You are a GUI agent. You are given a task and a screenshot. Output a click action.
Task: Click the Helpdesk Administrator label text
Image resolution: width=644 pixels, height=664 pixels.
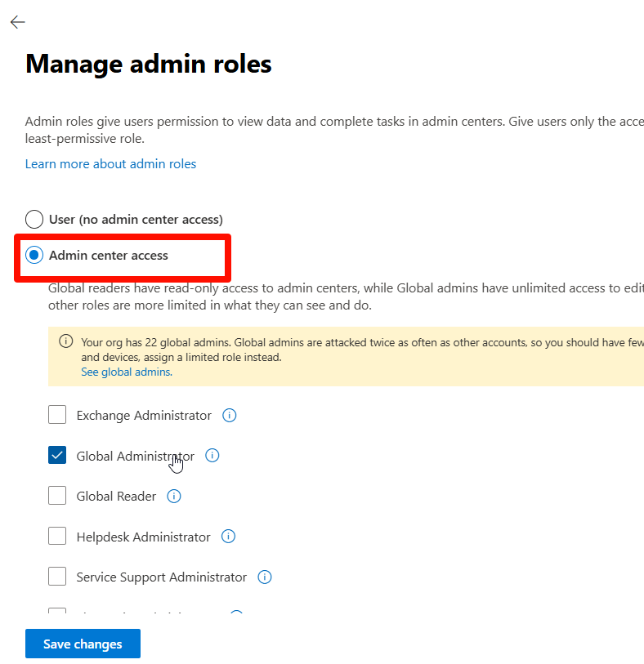[143, 537]
